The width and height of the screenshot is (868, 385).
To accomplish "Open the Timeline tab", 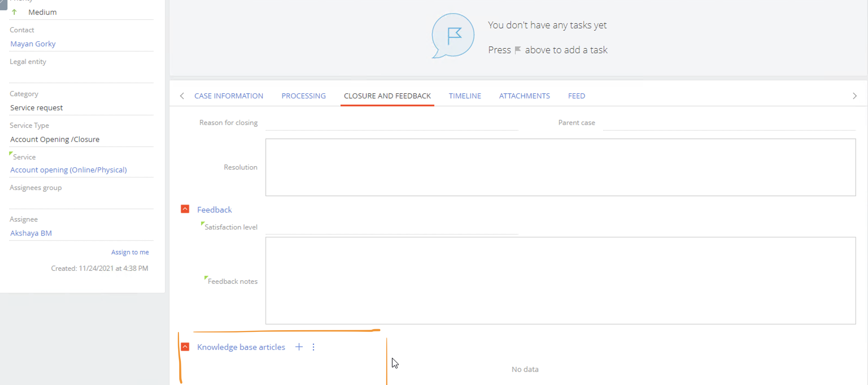I will click(x=465, y=96).
